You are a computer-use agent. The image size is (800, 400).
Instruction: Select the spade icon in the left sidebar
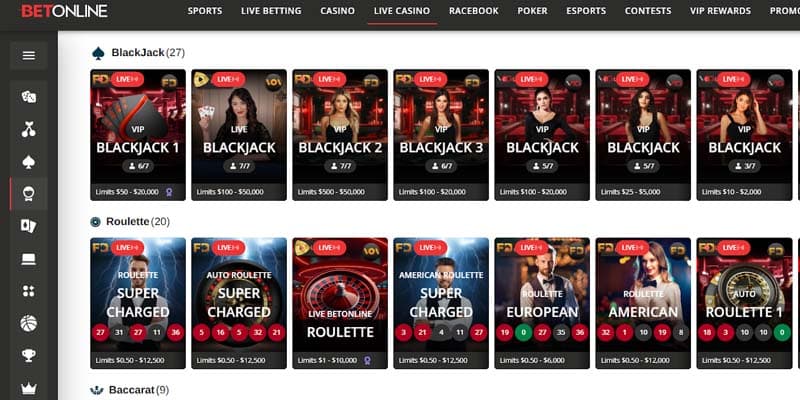(29, 162)
